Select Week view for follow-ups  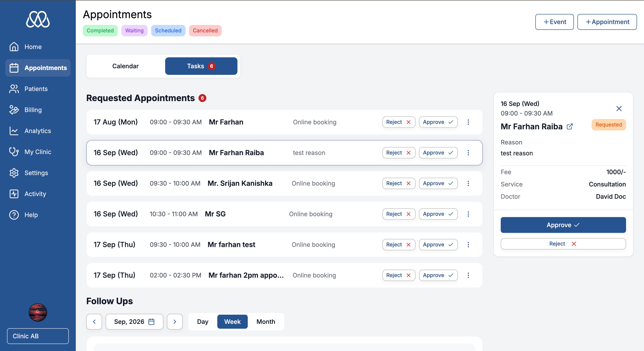pos(232,321)
